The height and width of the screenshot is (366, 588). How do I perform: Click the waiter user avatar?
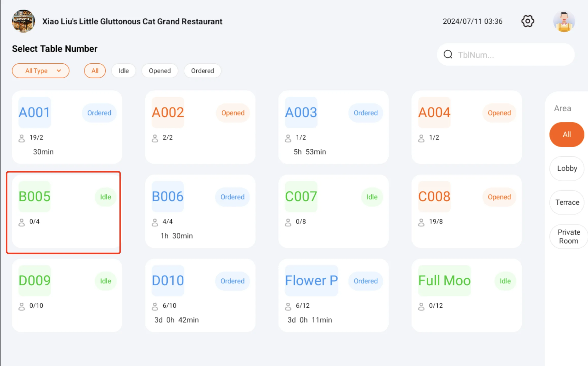click(x=564, y=21)
